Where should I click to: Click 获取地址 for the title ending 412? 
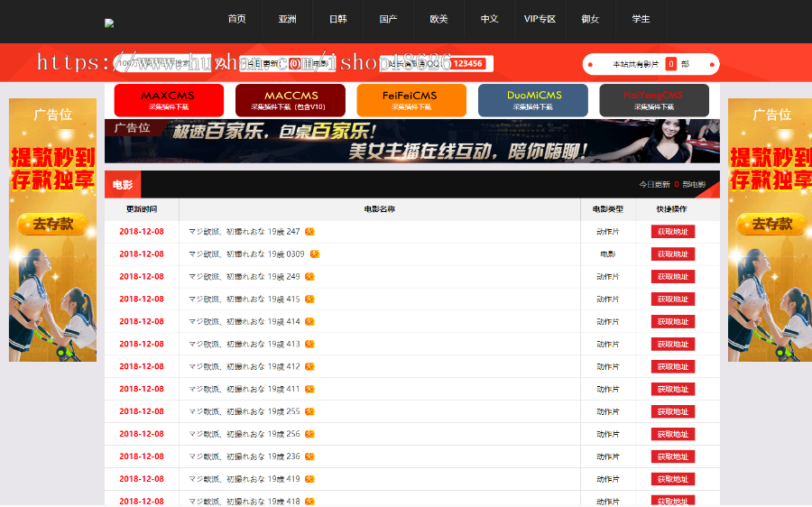673,366
